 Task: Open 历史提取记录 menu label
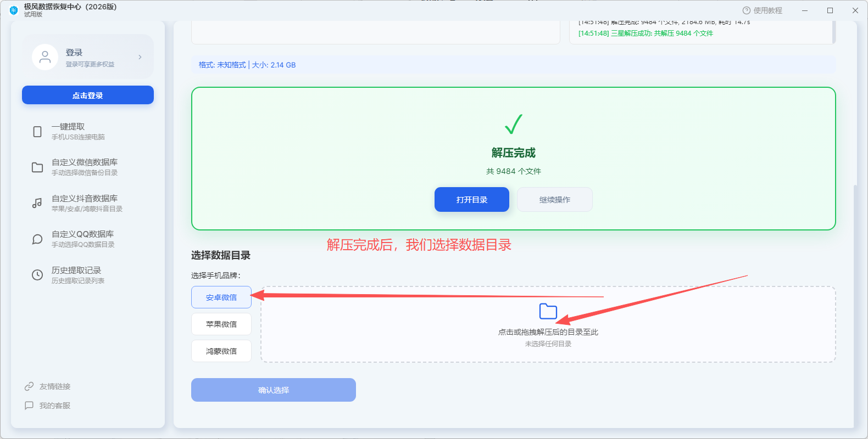pos(76,271)
